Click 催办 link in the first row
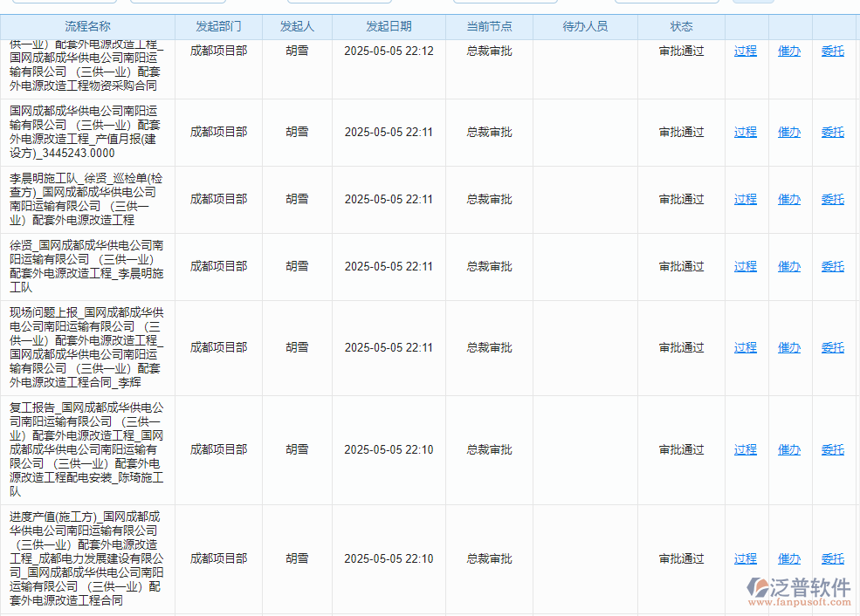The height and width of the screenshot is (616, 860). coord(788,51)
